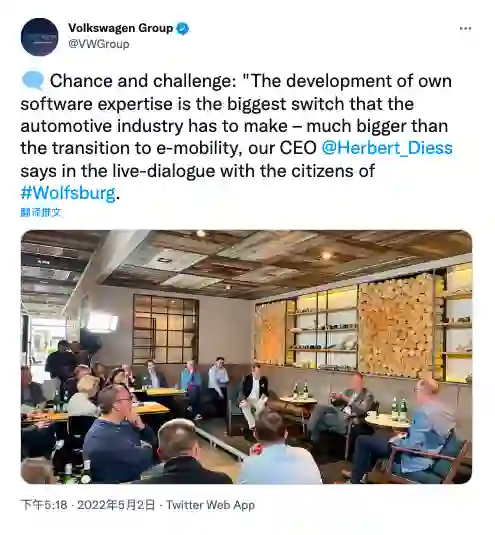This screenshot has width=495, height=535.
Task: Click the Volkswagen Group display name
Action: (121, 28)
